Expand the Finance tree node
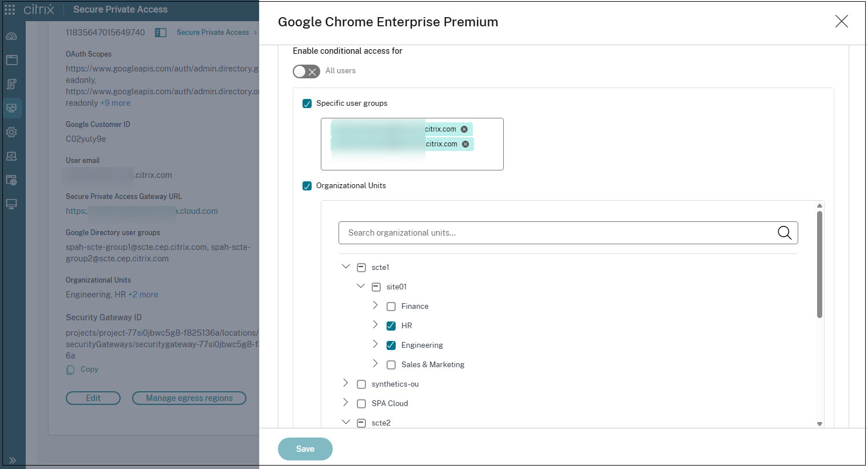868x469 pixels. click(x=375, y=305)
